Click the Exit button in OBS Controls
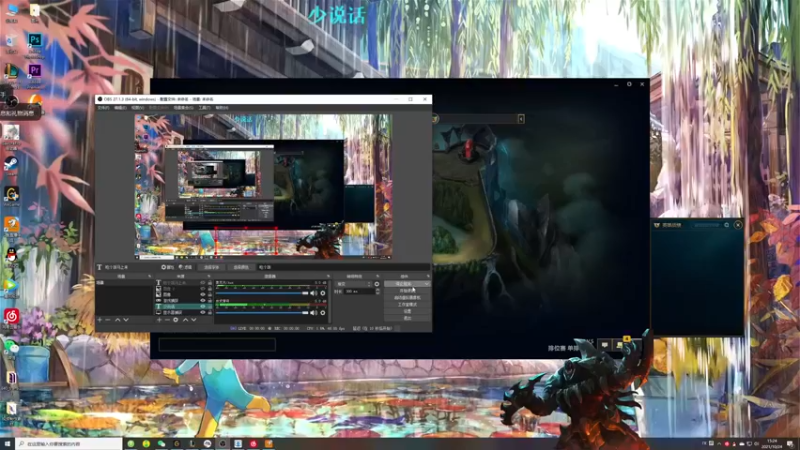The height and width of the screenshot is (450, 800). point(407,318)
